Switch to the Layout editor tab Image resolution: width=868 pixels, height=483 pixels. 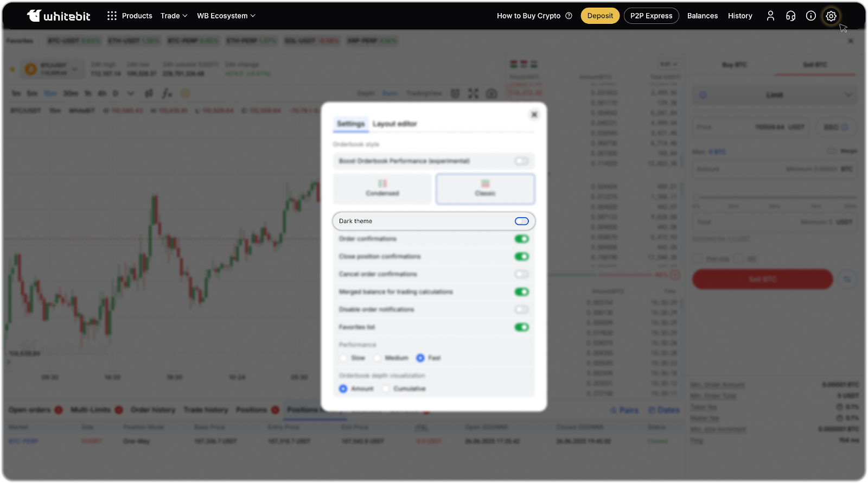[394, 124]
